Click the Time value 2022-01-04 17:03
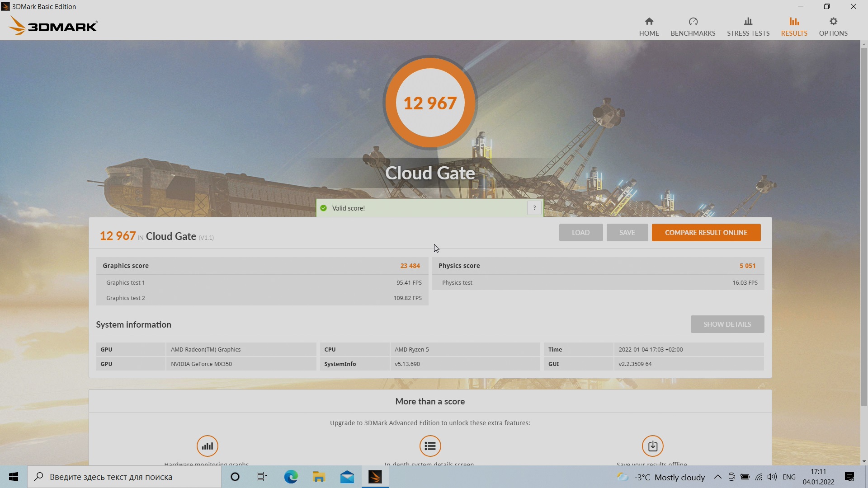The width and height of the screenshot is (868, 488). [689, 349]
